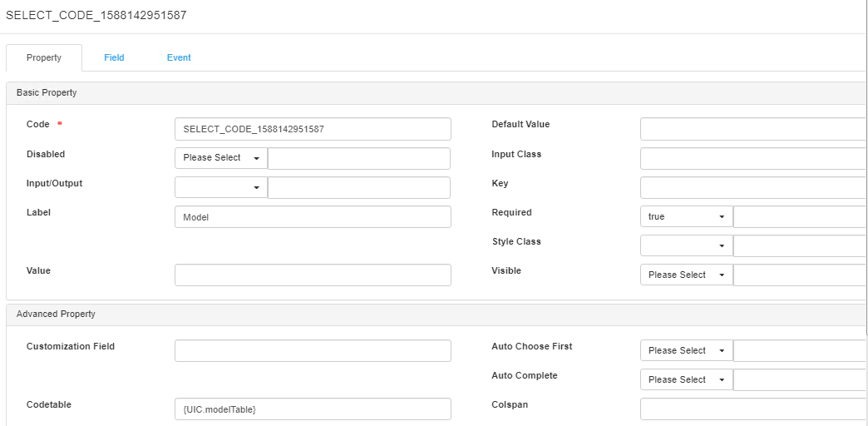Click the Default Value text box

coord(752,129)
